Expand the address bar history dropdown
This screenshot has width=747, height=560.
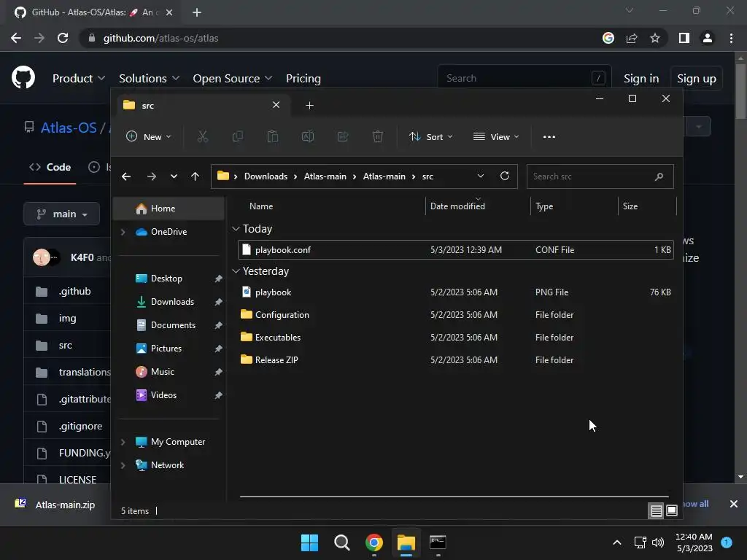coord(481,176)
